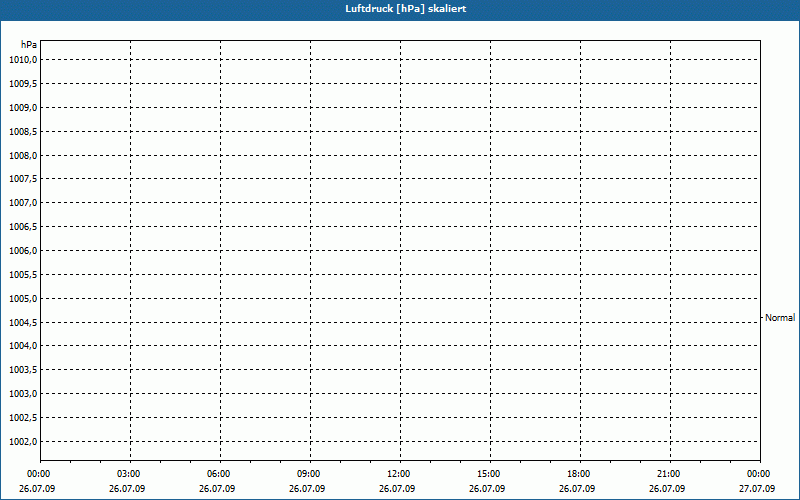Click the 1004,5 axis label
The image size is (800, 500).
[x=23, y=322]
